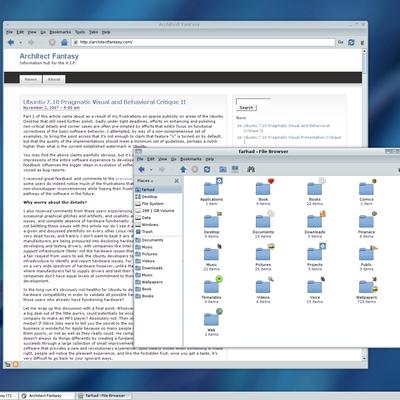Select Pictures bookmark in the Places sidebar
Viewport: 400px width, 400px height.
(159, 254)
